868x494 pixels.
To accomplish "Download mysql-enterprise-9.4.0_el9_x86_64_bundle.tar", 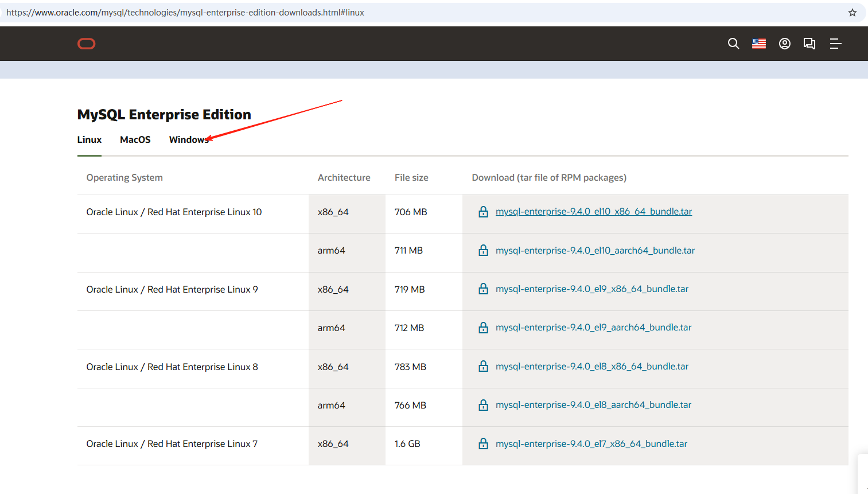I will [x=592, y=289].
